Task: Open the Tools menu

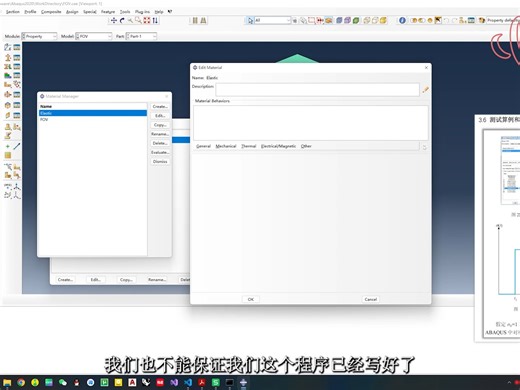Action: tap(125, 12)
